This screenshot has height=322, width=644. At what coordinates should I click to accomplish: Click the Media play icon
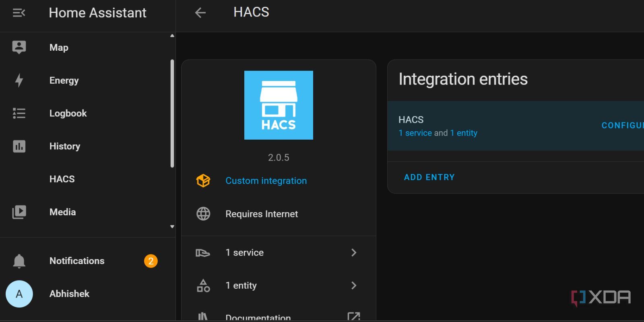click(19, 212)
